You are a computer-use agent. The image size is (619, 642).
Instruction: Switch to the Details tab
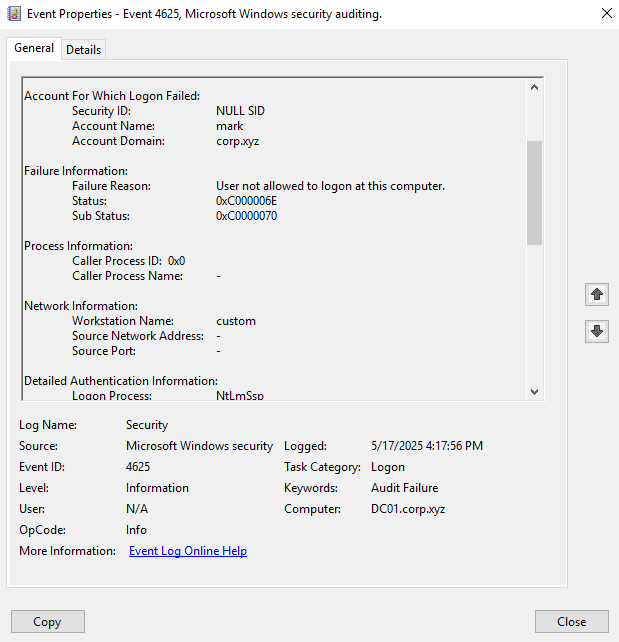click(83, 49)
